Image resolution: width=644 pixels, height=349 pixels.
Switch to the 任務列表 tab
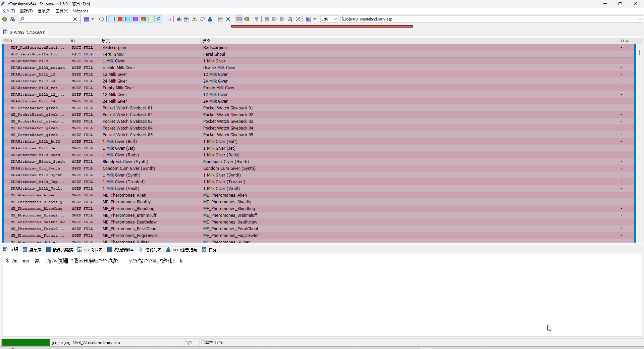150,250
